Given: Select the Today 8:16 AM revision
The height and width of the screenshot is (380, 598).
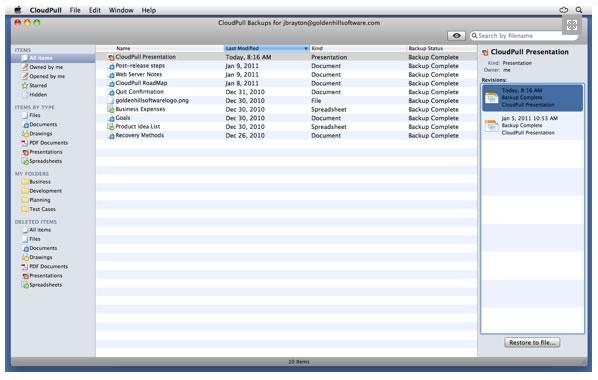Looking at the screenshot, I should (532, 98).
